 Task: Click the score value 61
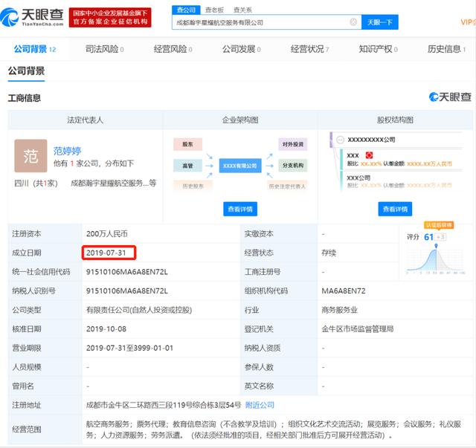[428, 237]
